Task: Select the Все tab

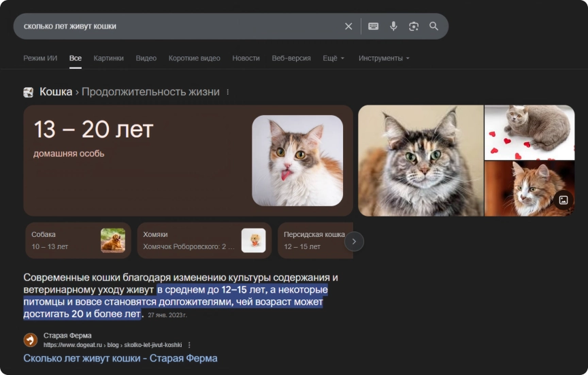Action: [x=76, y=58]
